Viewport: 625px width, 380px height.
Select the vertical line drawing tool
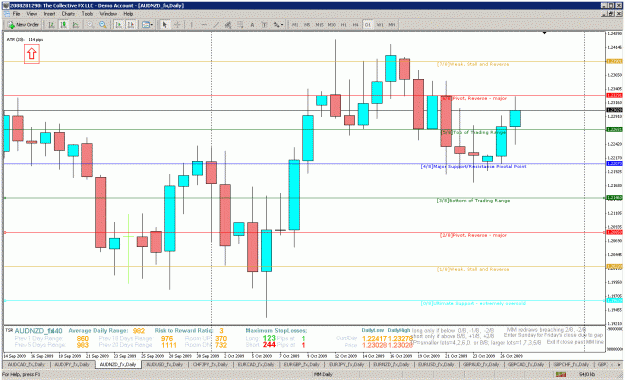[x=192, y=25]
